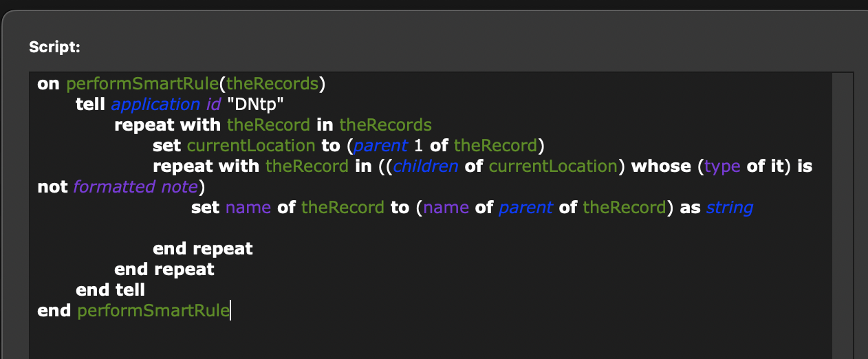Click the "children" keyword in the script
Screen dimensions: 868x359
coord(426,166)
